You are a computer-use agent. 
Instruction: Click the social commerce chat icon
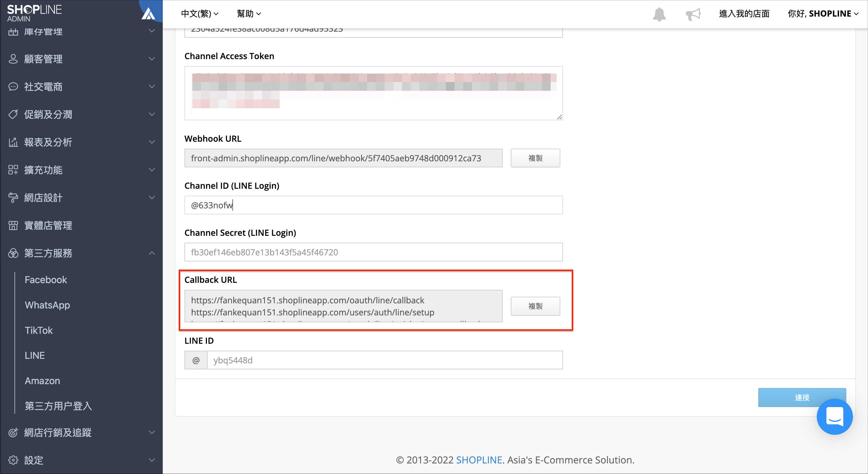(13, 87)
